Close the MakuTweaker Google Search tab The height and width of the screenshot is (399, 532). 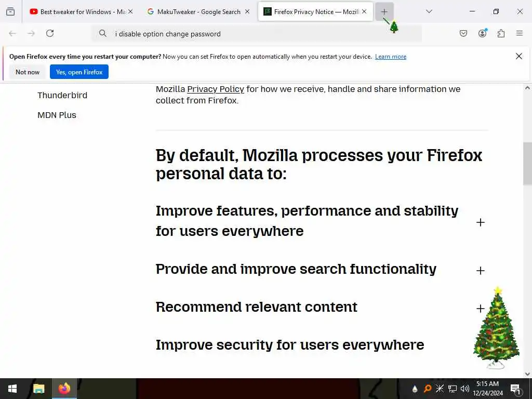point(247,11)
